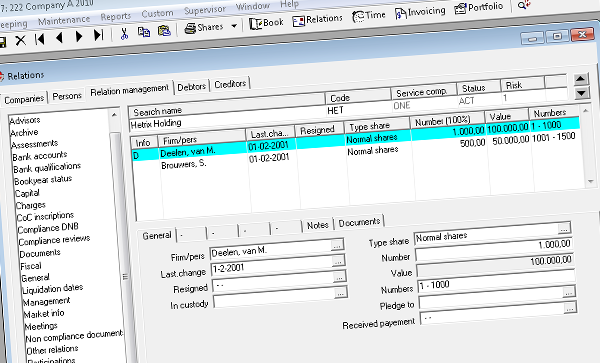Open the Shares toolbar button
Image resolution: width=600 pixels, height=363 pixels.
(204, 28)
